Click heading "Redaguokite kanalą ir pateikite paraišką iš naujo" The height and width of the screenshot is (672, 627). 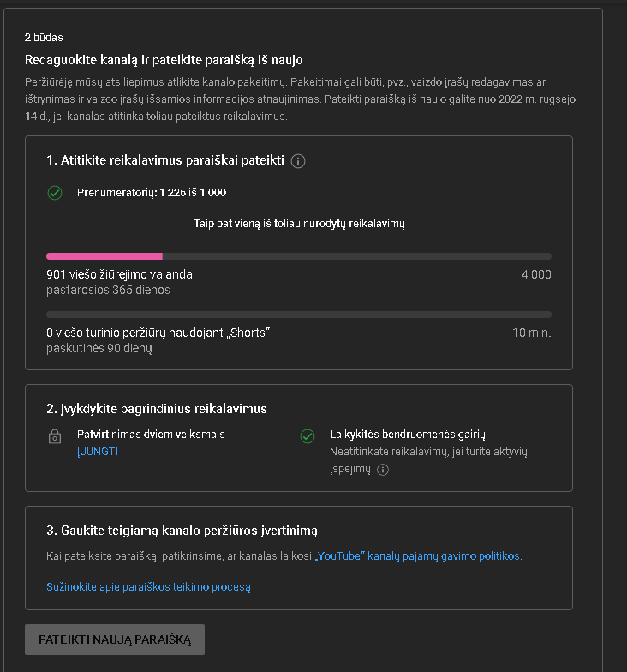tap(164, 60)
